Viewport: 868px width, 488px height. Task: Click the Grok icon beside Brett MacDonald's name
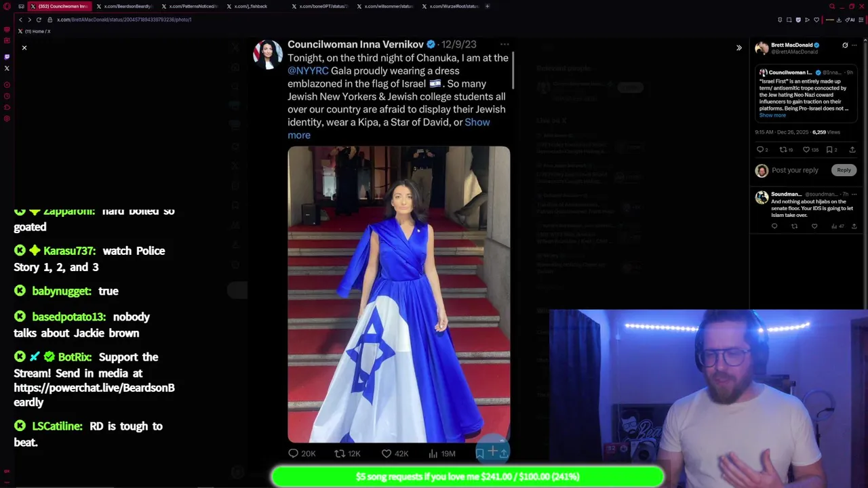tap(845, 45)
